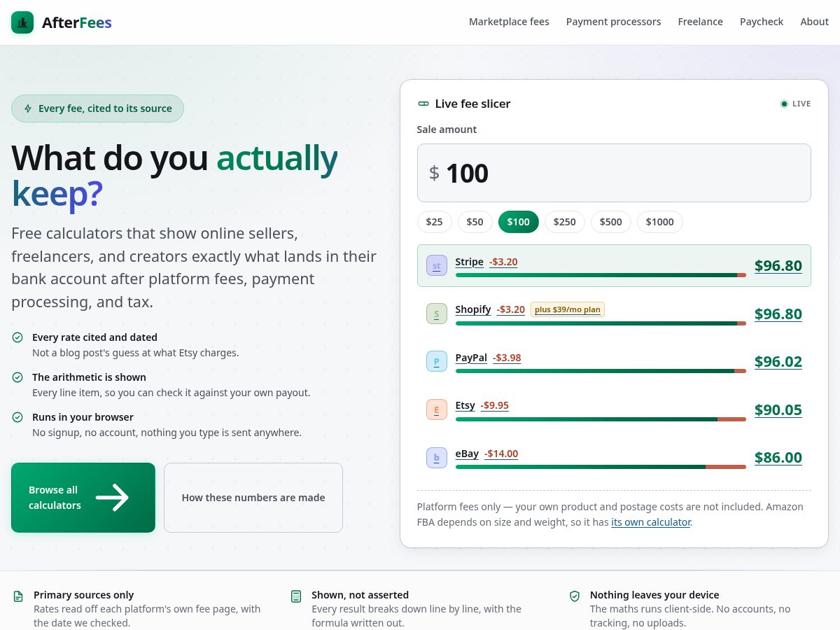
Task: Open Marketplace fees nav item
Action: click(509, 22)
